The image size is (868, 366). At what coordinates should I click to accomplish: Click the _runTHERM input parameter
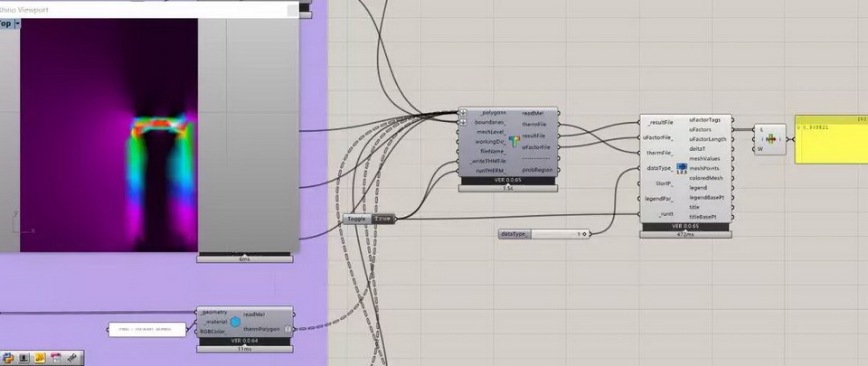click(x=488, y=171)
